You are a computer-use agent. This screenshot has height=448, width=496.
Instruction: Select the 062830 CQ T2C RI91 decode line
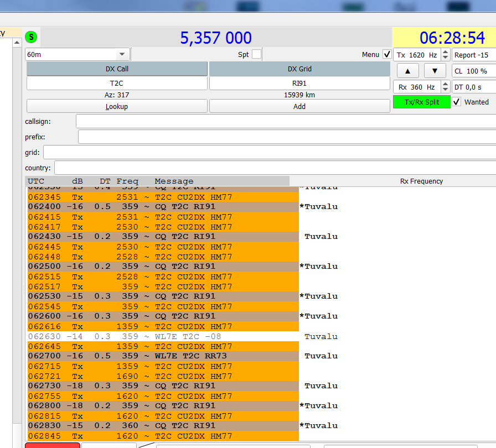[x=163, y=425]
